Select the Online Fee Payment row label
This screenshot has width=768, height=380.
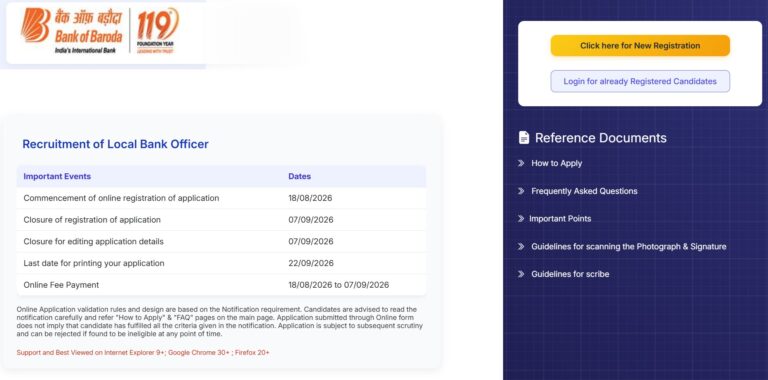(x=61, y=285)
